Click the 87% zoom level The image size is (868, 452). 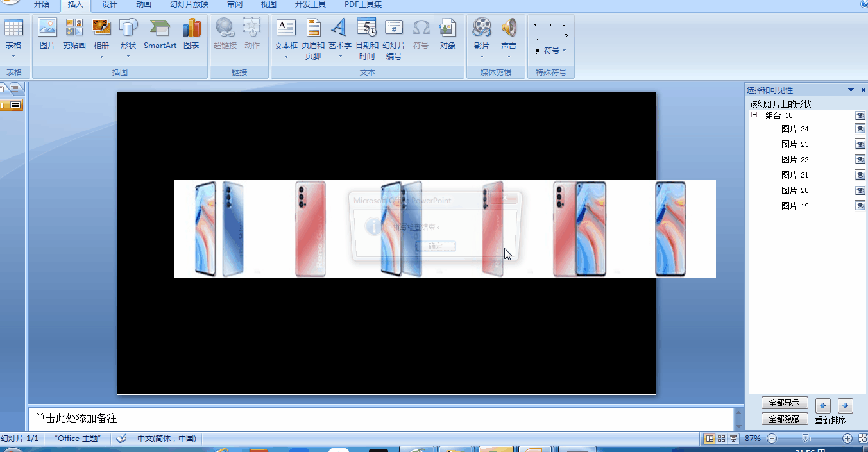753,439
